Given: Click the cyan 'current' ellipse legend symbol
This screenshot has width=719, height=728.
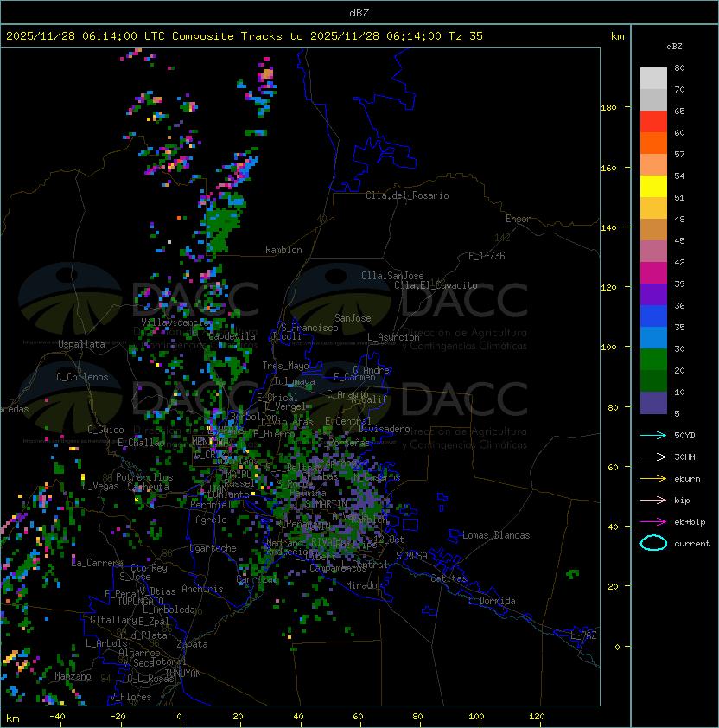Looking at the screenshot, I should [653, 543].
